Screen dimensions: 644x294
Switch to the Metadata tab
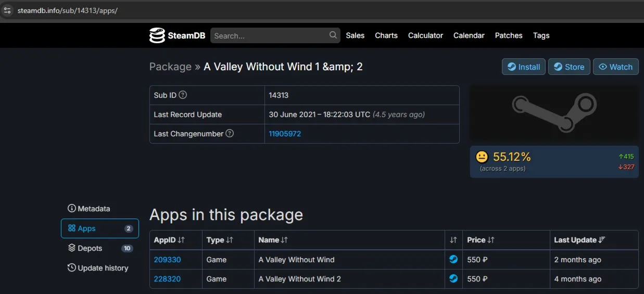pos(100,209)
